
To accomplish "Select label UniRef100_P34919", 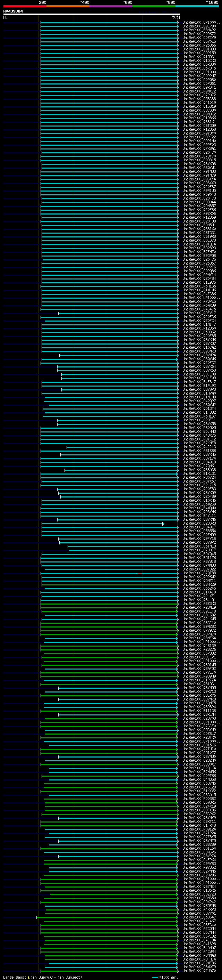I will pos(199,462).
